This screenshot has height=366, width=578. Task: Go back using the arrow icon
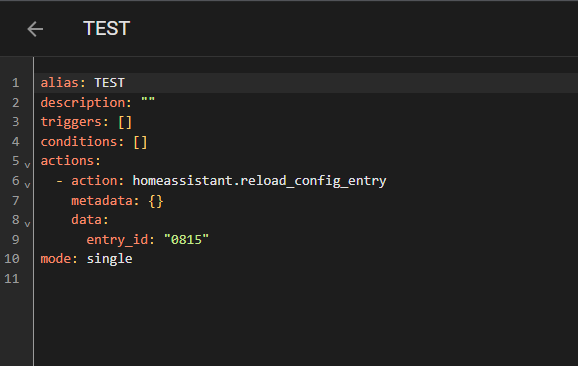(35, 29)
